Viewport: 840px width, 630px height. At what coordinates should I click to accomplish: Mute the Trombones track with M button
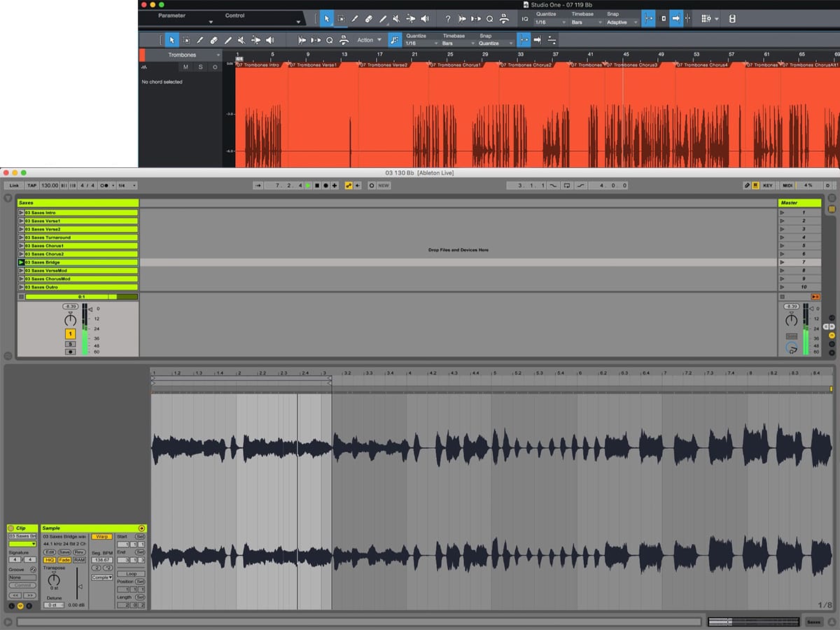pyautogui.click(x=185, y=67)
